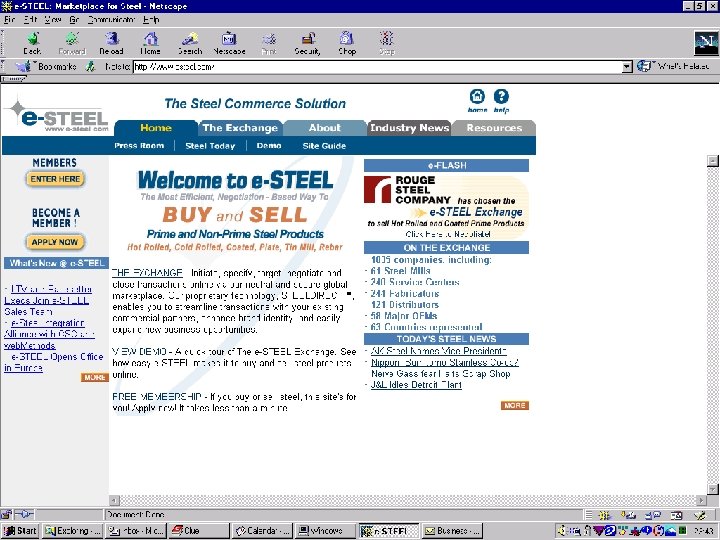Image resolution: width=720 pixels, height=540 pixels.
Task: Click the members ENTER HERE button
Action: [x=55, y=179]
